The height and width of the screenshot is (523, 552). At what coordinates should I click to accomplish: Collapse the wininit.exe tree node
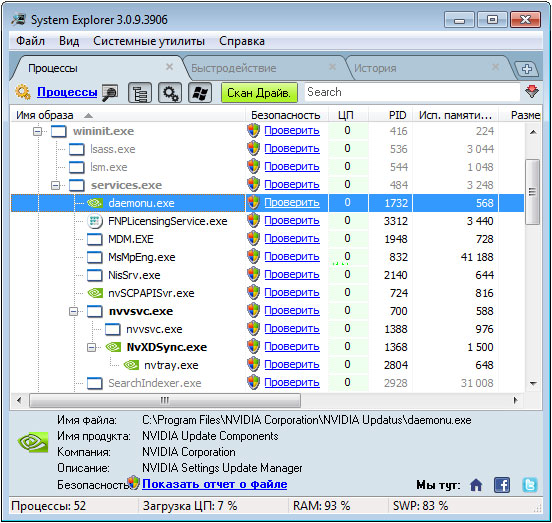(37, 132)
